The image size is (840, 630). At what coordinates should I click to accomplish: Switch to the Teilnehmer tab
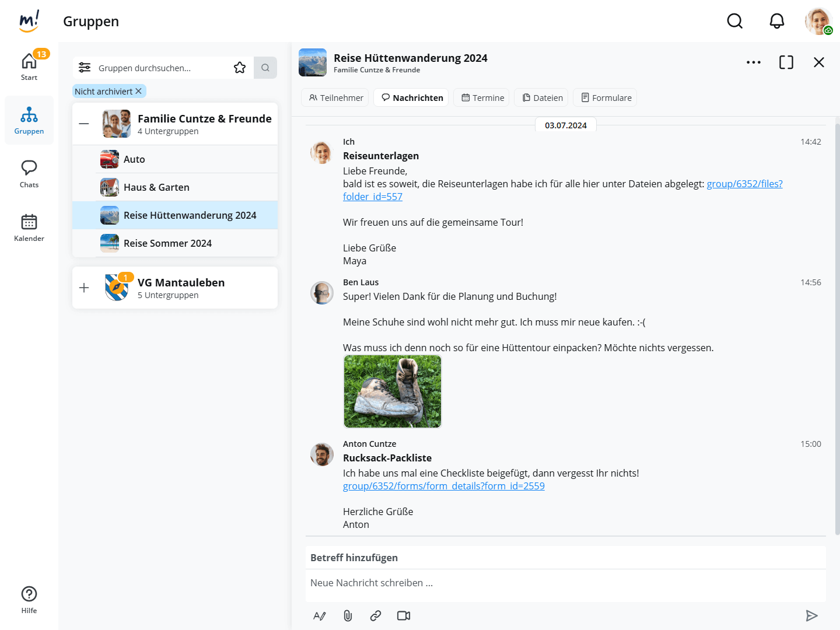pos(336,98)
